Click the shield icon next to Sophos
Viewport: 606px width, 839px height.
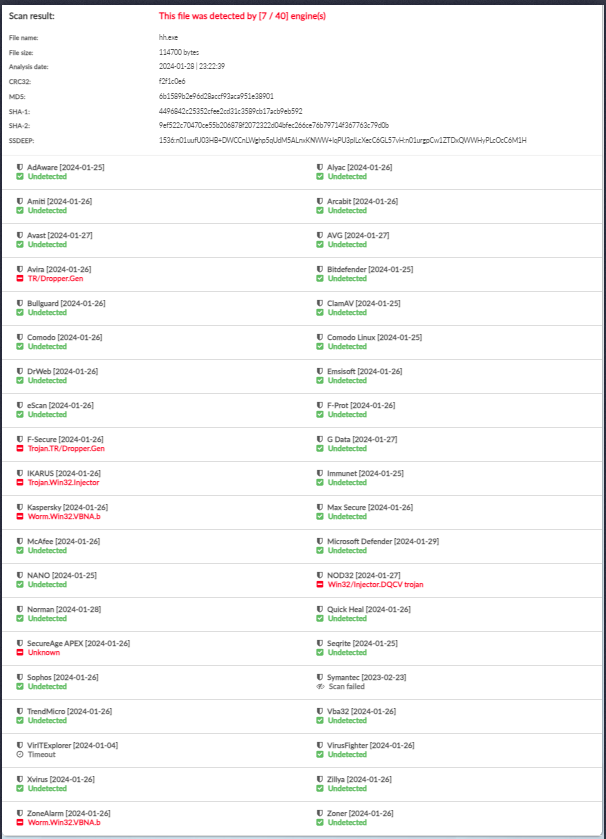tap(20, 677)
